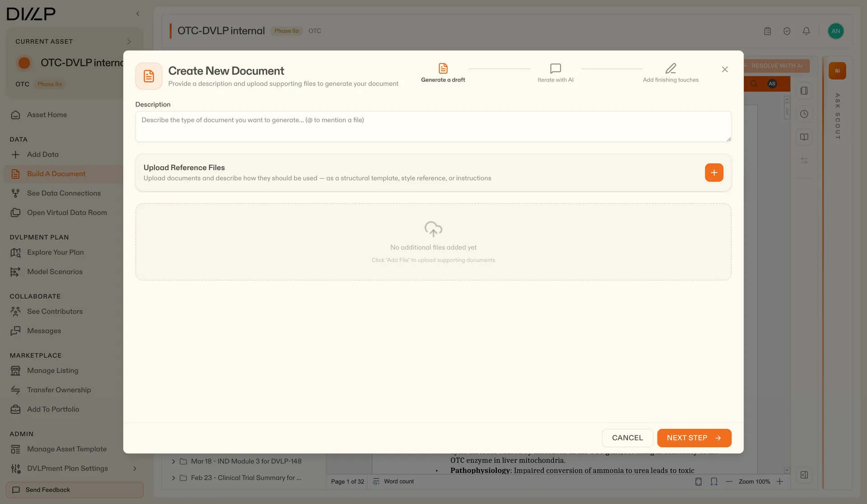Click the Messages icon in sidebar
This screenshot has height=504, width=867.
coord(15,331)
